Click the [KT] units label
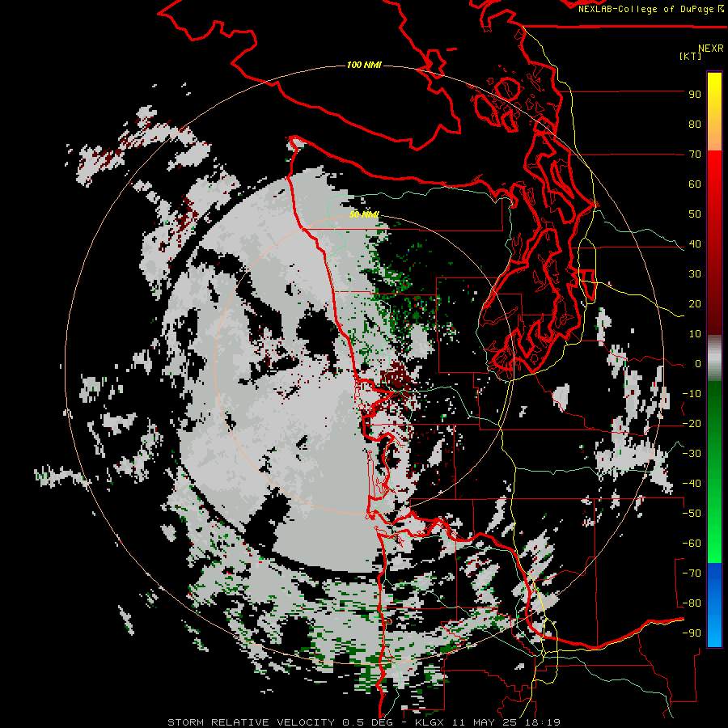This screenshot has width=728, height=728. (691, 56)
